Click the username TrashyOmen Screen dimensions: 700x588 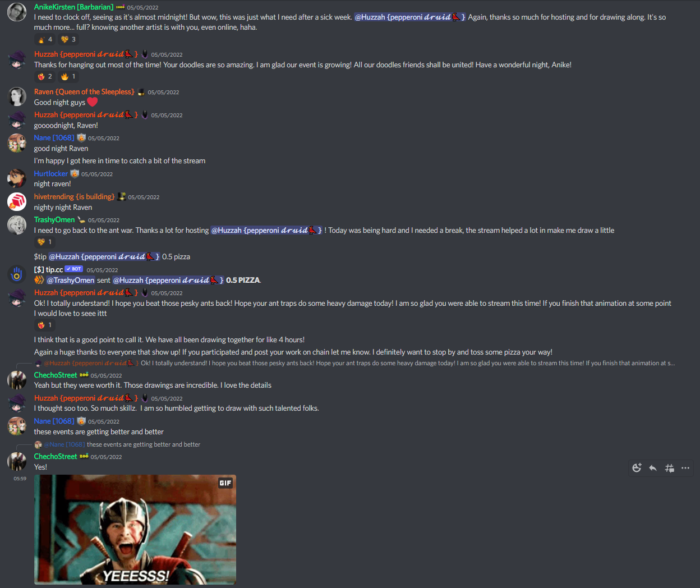click(54, 220)
